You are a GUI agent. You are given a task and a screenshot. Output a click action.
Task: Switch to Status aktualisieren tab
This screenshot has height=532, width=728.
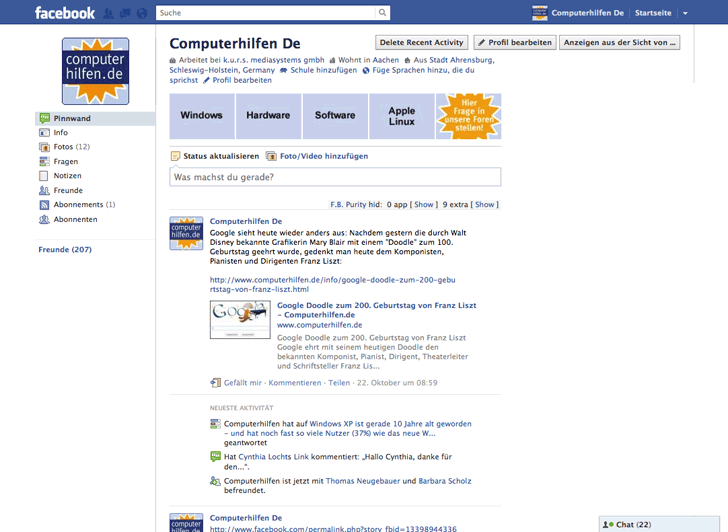[221, 156]
